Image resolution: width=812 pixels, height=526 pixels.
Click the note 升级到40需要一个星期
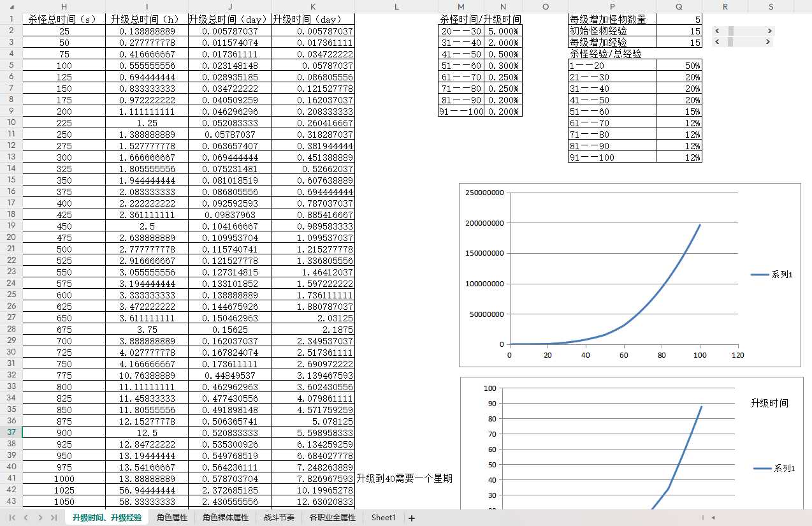point(404,478)
